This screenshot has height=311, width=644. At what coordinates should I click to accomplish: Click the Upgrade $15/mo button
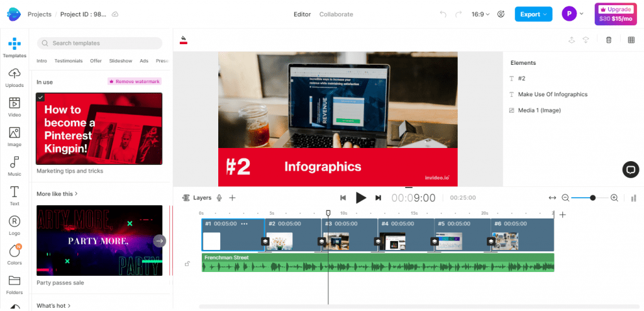tap(615, 14)
